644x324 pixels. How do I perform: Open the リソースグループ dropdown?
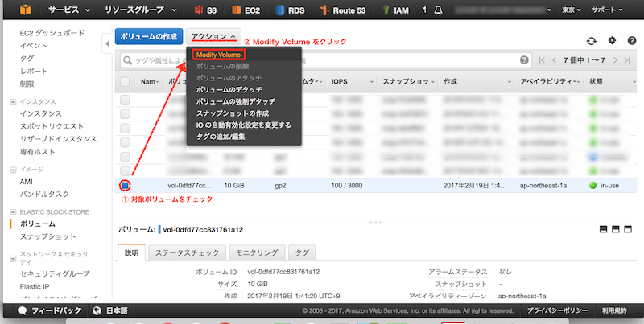click(142, 12)
